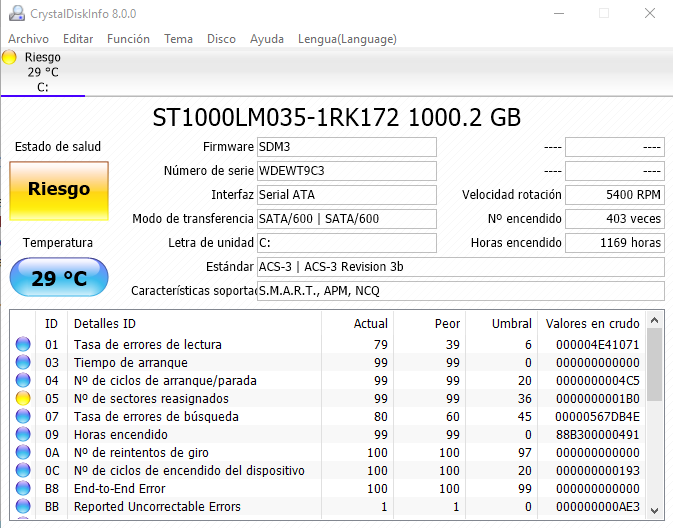The image size is (673, 528).
Task: Click the Estándar field ACS-3 Revision 3b
Action: (461, 267)
